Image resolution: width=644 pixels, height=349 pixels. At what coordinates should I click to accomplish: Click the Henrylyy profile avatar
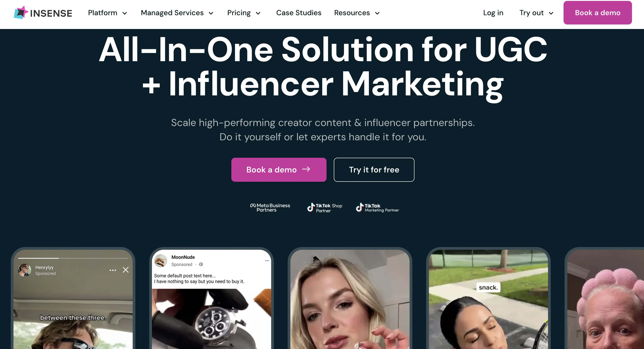tap(24, 270)
